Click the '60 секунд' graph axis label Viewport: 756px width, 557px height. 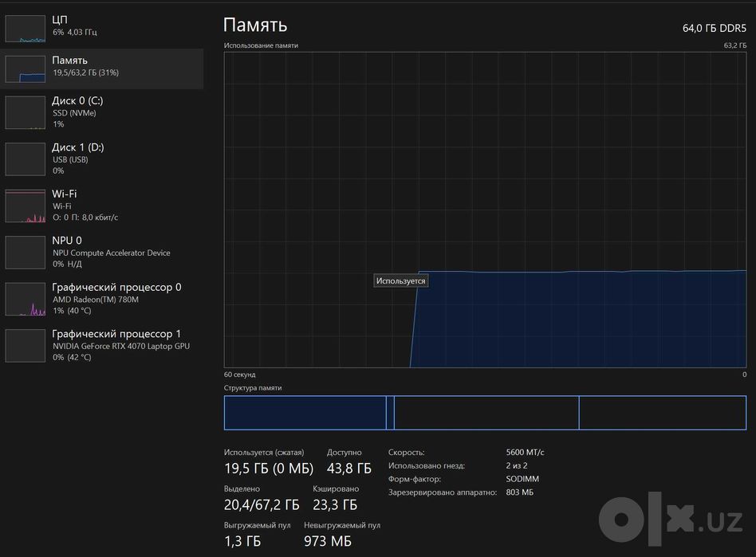click(x=239, y=375)
